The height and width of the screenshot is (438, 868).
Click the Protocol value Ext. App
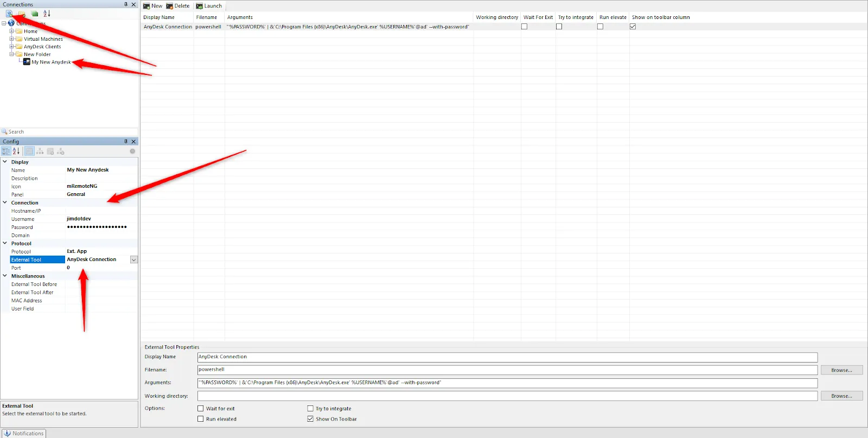(76, 251)
